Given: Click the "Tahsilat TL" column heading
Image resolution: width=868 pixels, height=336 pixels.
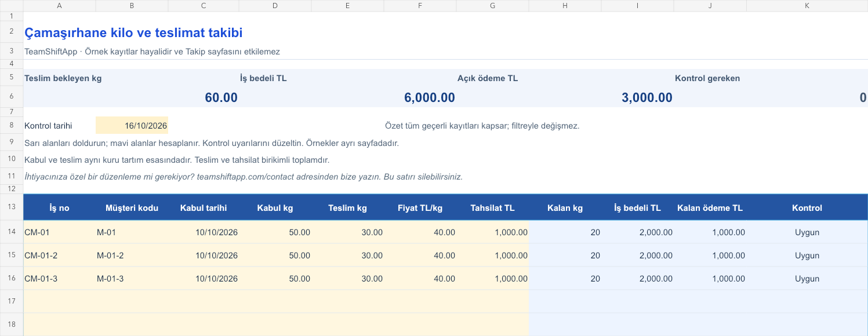Looking at the screenshot, I should (492, 208).
